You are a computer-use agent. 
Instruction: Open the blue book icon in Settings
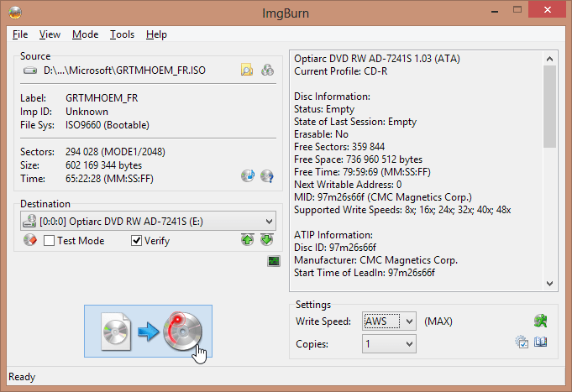pyautogui.click(x=541, y=342)
